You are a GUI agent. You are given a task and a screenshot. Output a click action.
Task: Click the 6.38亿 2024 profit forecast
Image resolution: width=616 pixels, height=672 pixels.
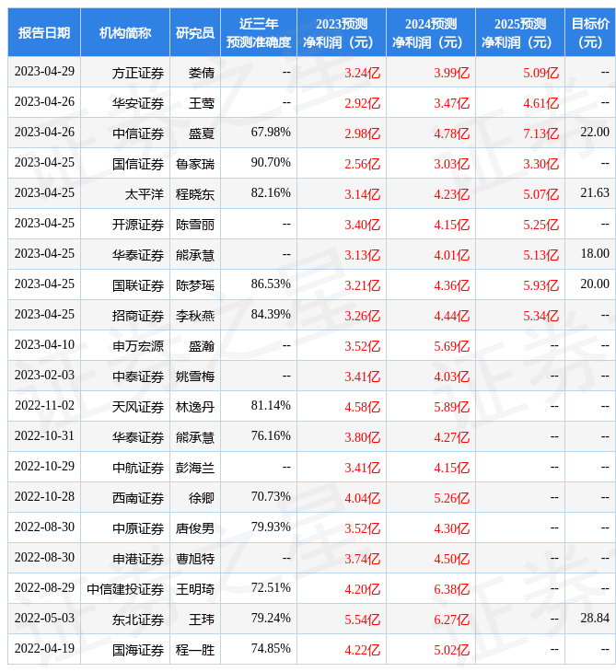pos(452,589)
